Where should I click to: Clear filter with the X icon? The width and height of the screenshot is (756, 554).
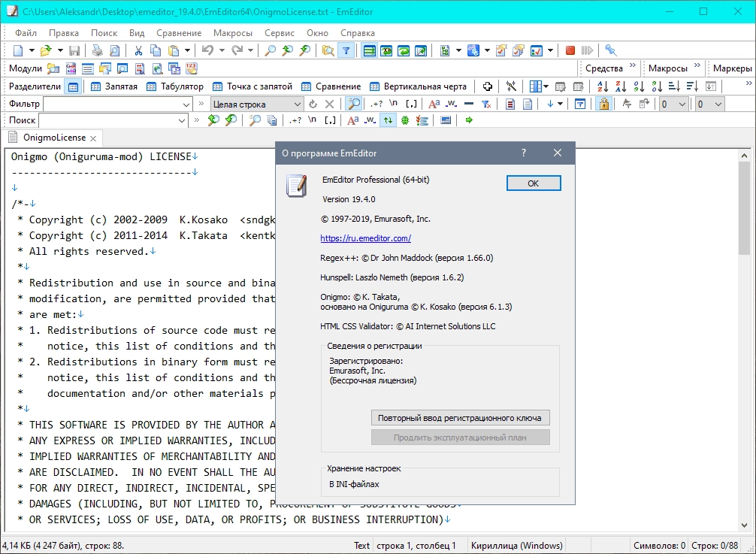click(329, 104)
